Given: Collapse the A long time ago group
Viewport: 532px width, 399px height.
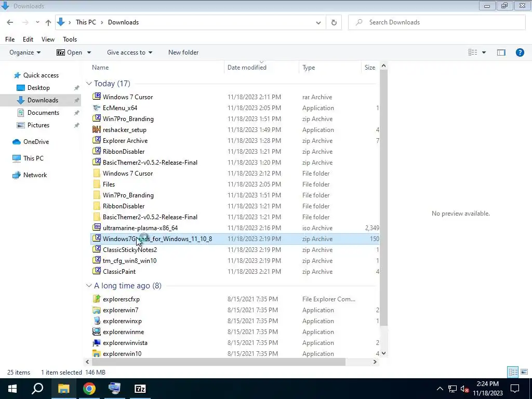Looking at the screenshot, I should coord(89,286).
